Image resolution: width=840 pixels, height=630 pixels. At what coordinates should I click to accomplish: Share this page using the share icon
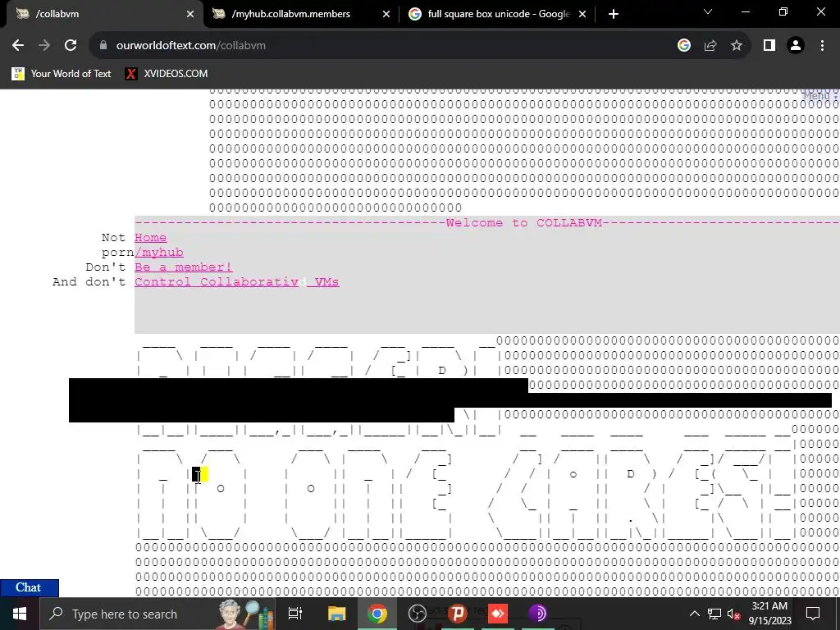(710, 46)
